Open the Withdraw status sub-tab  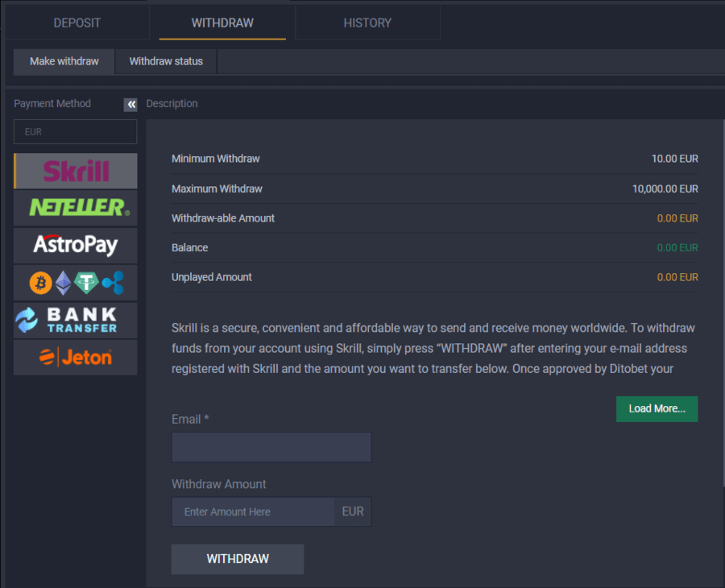(x=166, y=61)
